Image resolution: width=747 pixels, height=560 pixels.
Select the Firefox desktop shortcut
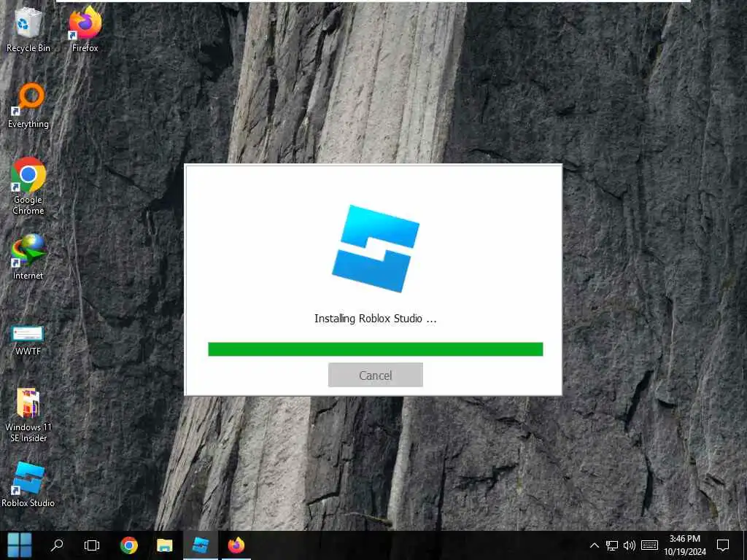(x=85, y=29)
